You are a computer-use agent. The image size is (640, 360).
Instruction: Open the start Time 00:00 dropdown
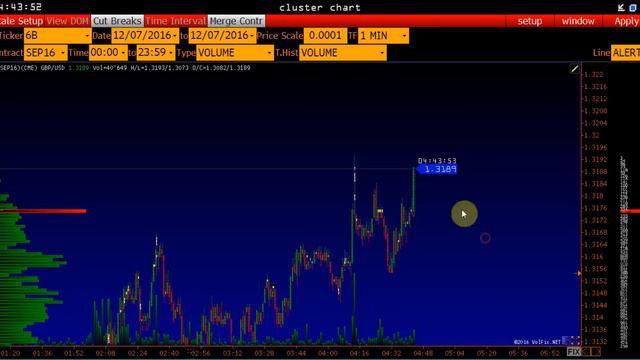[x=108, y=53]
